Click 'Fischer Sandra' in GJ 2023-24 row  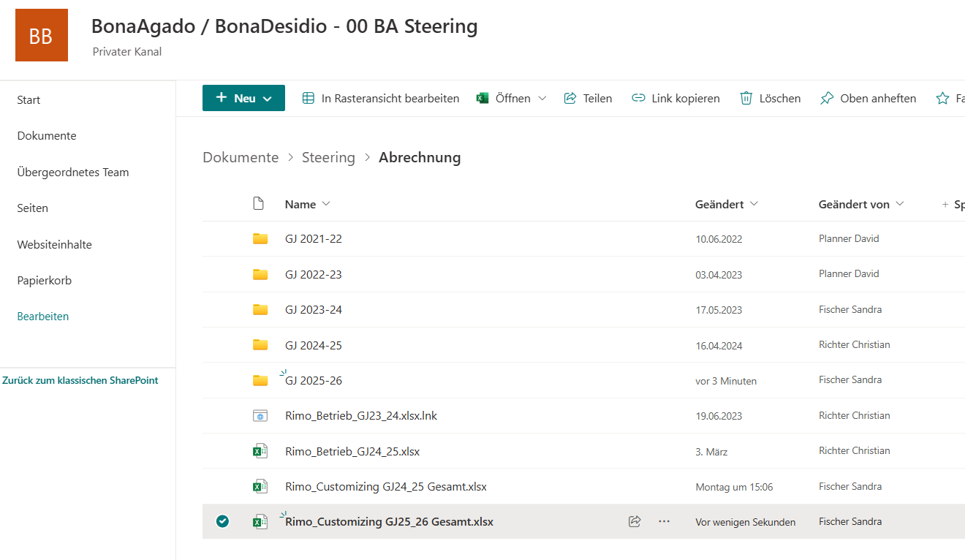pos(850,309)
